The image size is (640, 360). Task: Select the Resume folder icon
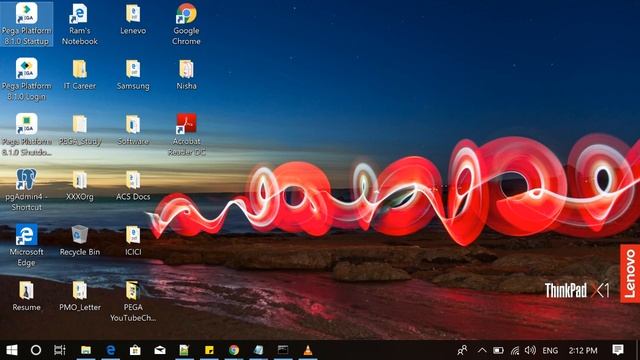click(x=27, y=290)
